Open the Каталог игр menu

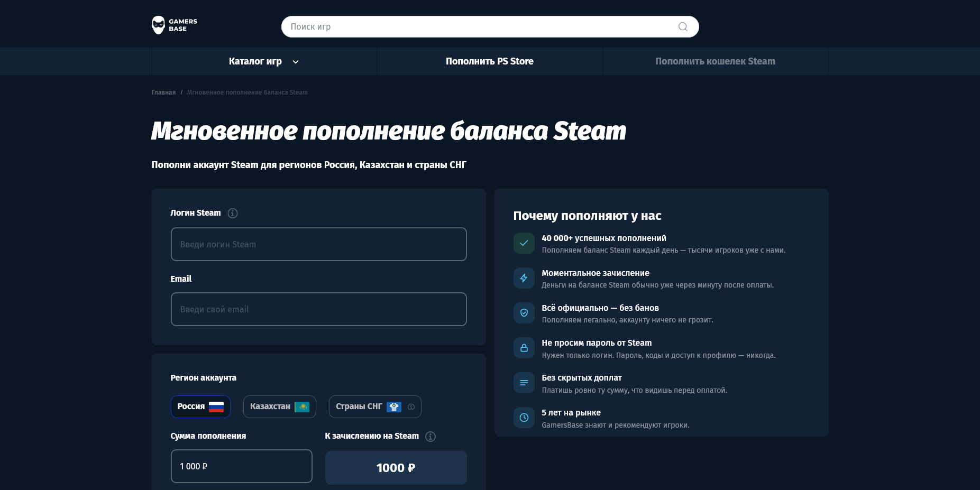[264, 61]
